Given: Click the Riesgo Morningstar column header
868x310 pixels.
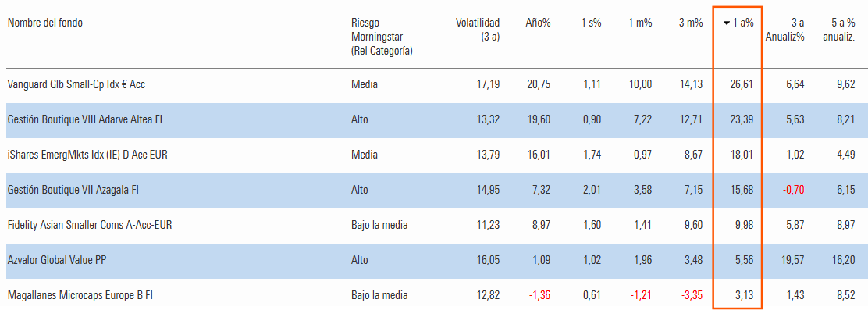Looking at the screenshot, I should coord(382,37).
